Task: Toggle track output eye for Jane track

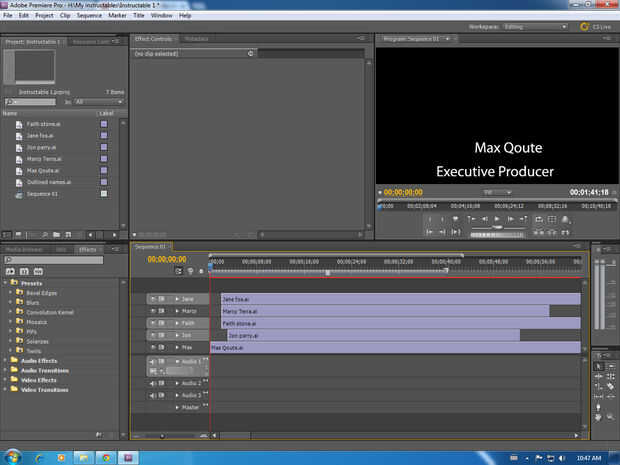Action: coord(153,299)
